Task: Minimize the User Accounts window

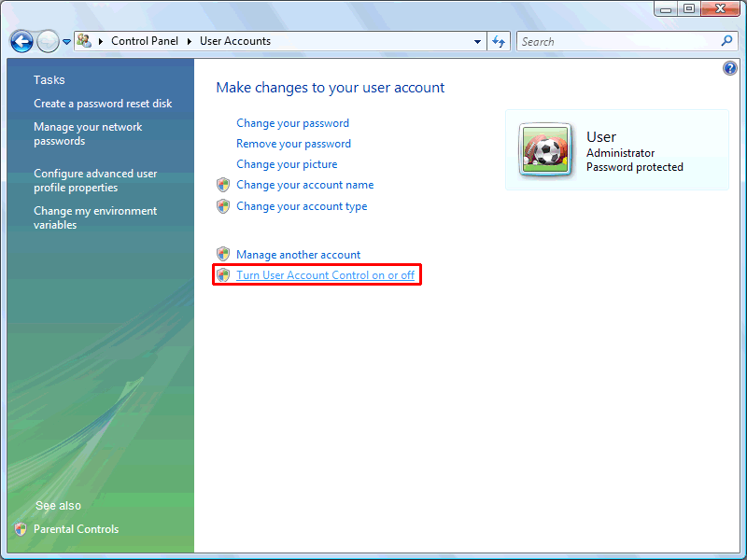Action: [x=666, y=8]
